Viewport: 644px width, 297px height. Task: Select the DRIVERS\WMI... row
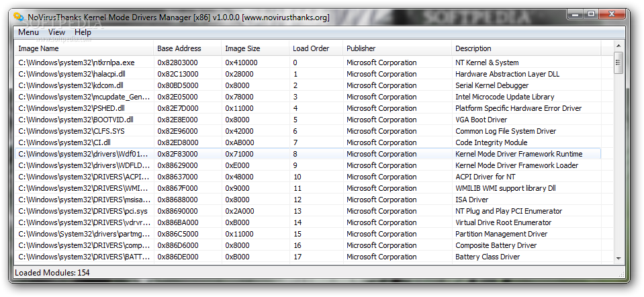point(308,188)
